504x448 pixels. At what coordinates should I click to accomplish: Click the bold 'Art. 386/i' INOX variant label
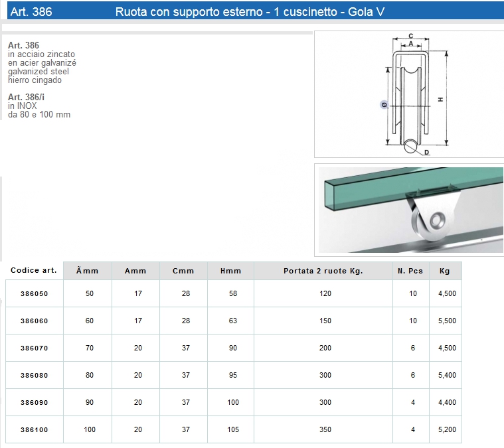(x=27, y=97)
